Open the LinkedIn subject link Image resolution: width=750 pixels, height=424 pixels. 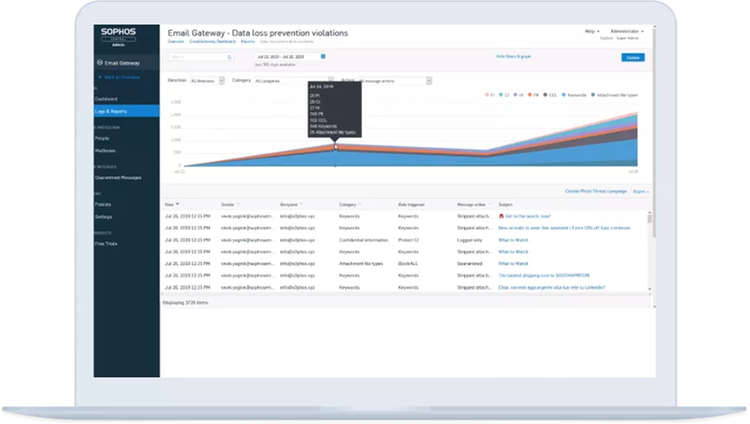(552, 288)
